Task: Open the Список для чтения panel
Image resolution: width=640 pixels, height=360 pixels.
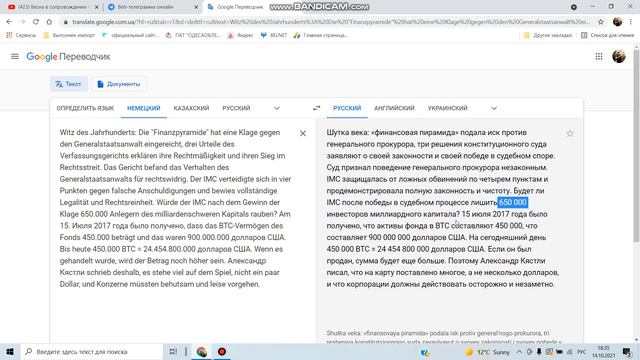Action: point(607,35)
